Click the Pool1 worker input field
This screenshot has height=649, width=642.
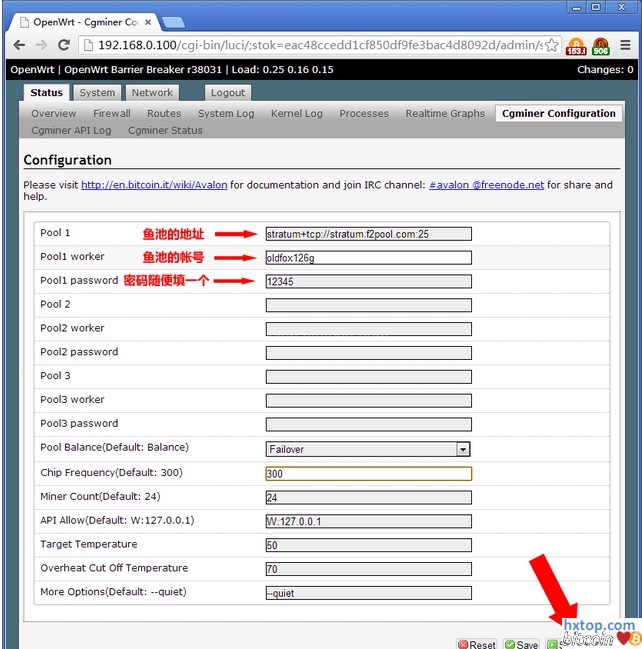(x=368, y=257)
